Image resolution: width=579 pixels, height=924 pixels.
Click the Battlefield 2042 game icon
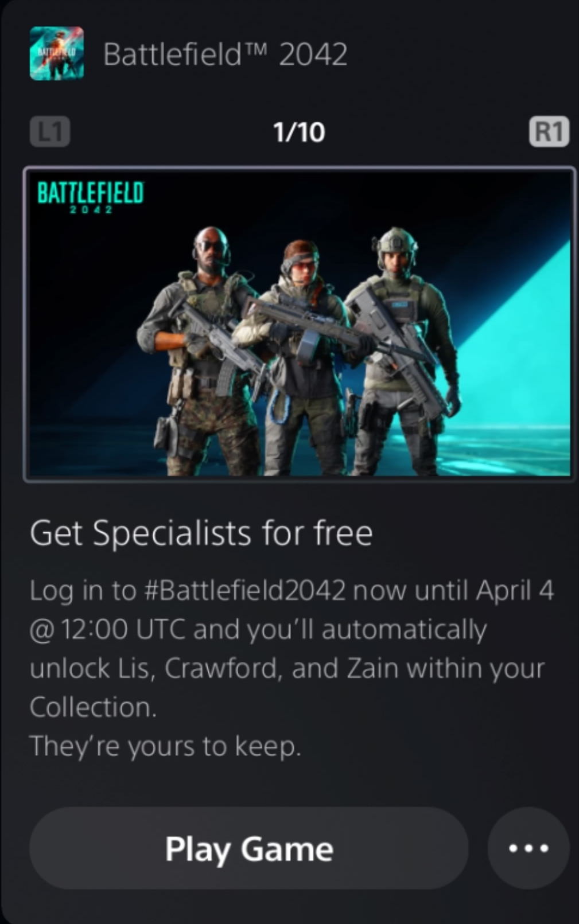57,53
